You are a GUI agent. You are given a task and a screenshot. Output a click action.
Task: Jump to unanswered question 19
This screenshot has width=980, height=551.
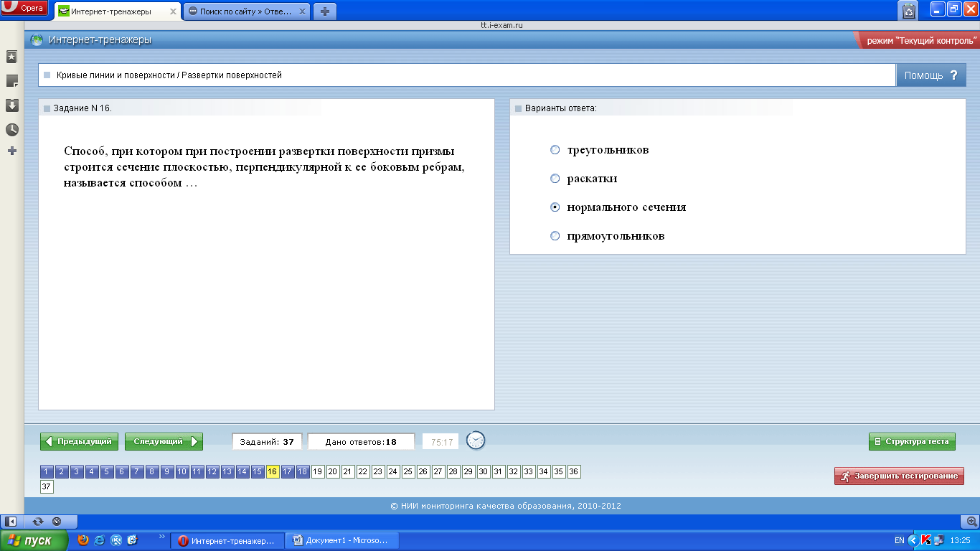tap(318, 471)
